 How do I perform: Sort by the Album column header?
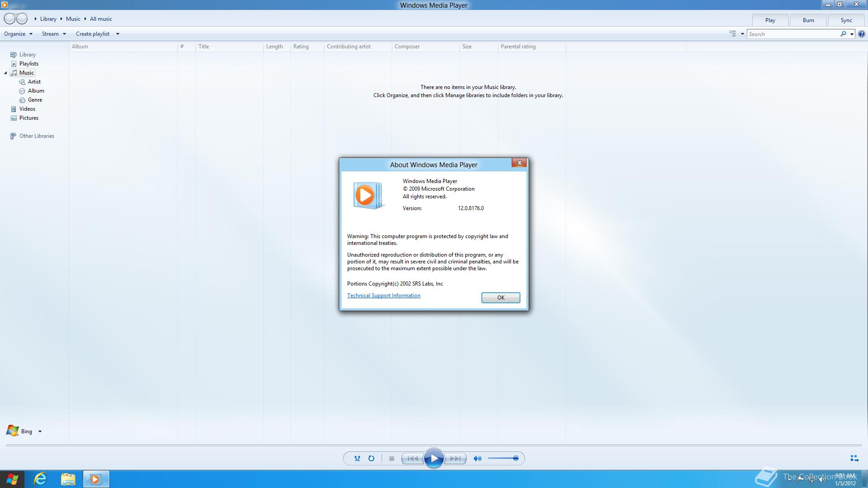coord(123,47)
